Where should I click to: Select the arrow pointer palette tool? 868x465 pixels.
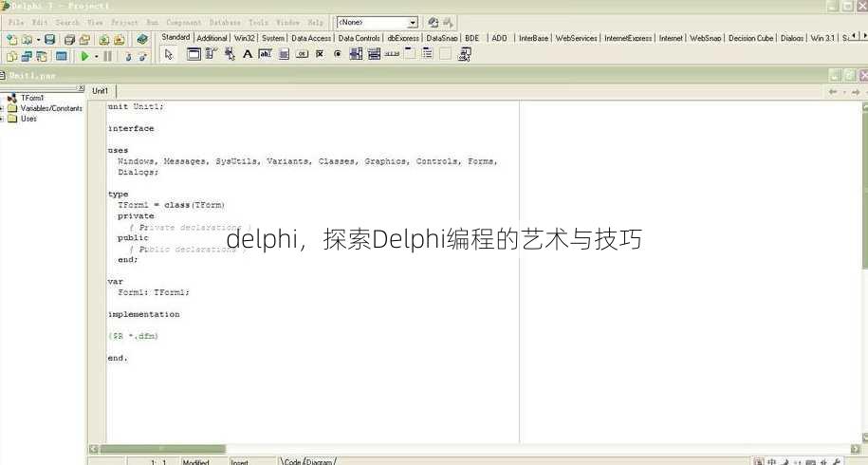point(169,54)
